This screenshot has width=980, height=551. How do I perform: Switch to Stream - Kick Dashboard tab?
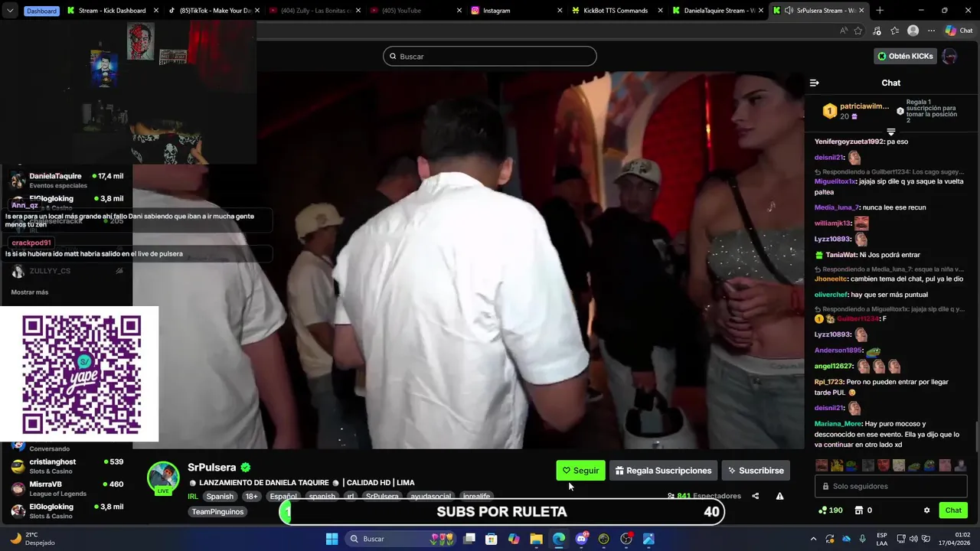pyautogui.click(x=112, y=11)
